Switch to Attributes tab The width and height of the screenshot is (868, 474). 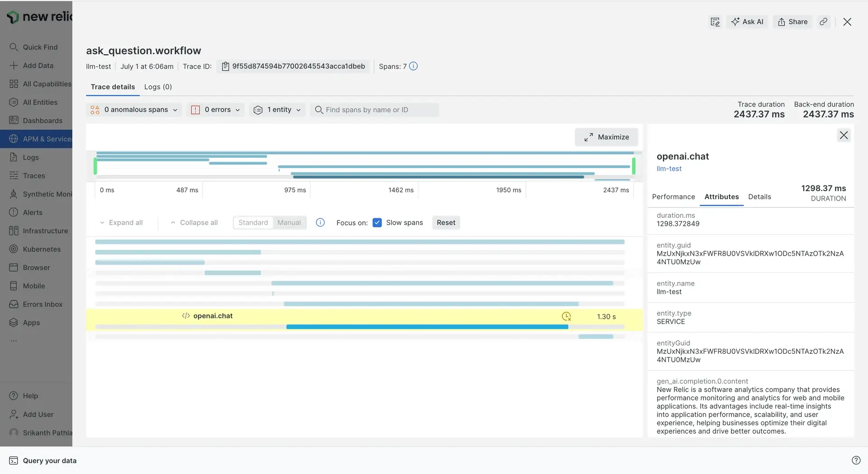pyautogui.click(x=722, y=197)
